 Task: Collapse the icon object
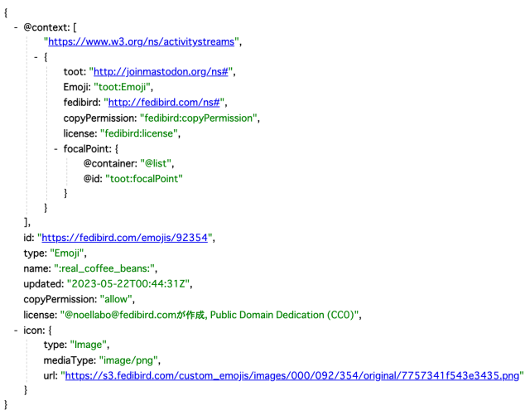point(17,330)
